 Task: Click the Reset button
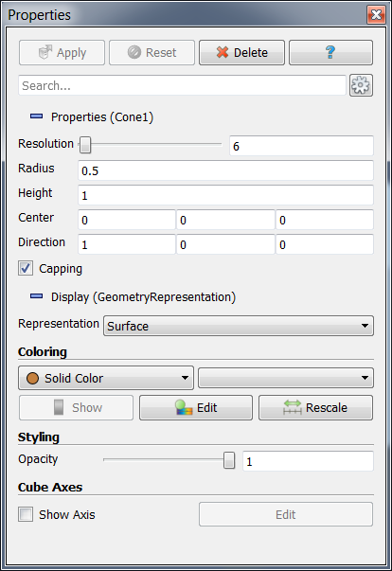(x=151, y=52)
